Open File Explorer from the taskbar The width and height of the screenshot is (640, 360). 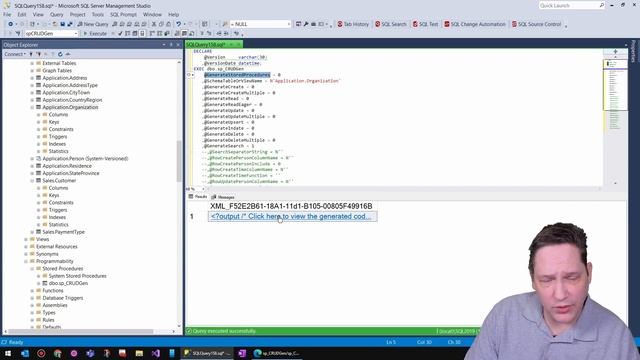(139, 353)
